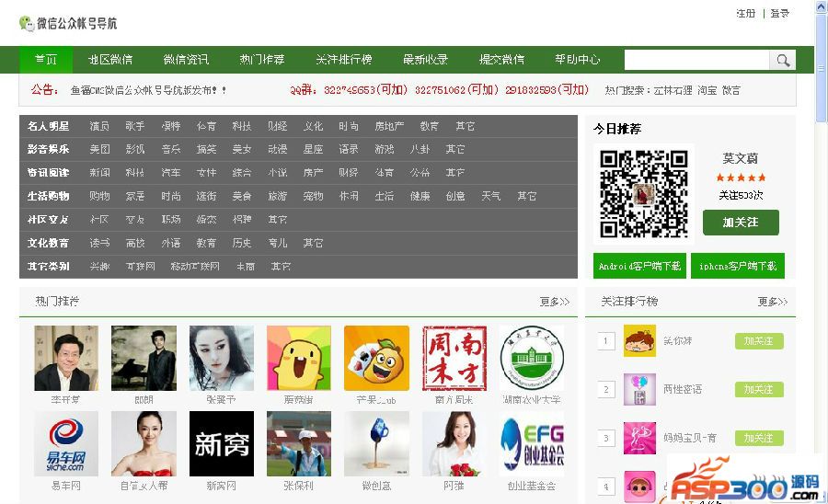The height and width of the screenshot is (504, 828).
Task: Click 加关注 next to 妈妈宝贝
Action: 759,438
